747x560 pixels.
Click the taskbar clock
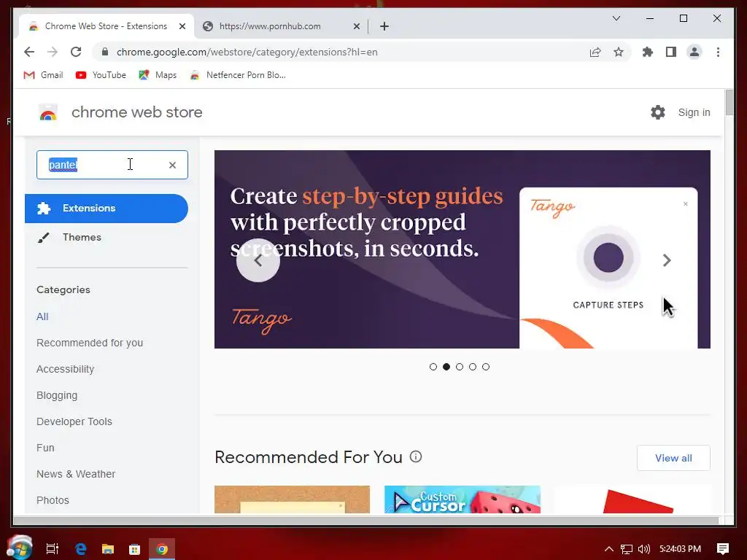click(680, 549)
